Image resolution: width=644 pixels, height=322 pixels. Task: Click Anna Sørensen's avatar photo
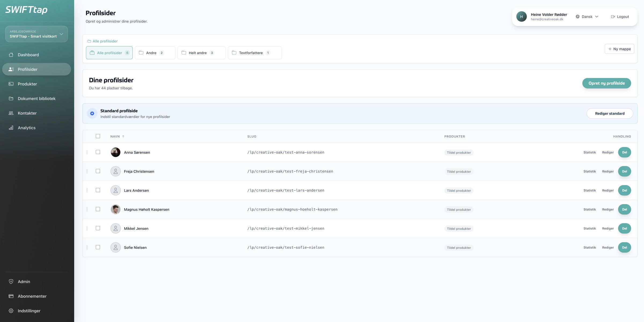click(116, 152)
